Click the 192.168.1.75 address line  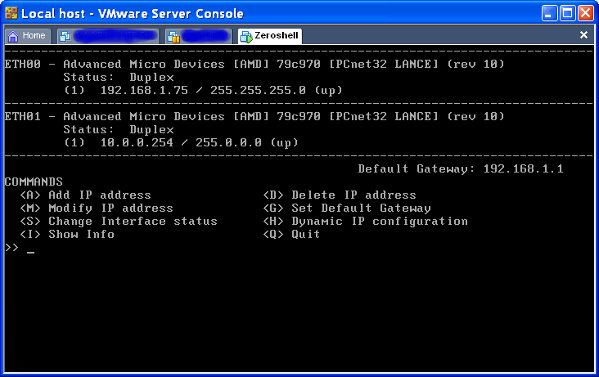point(203,91)
